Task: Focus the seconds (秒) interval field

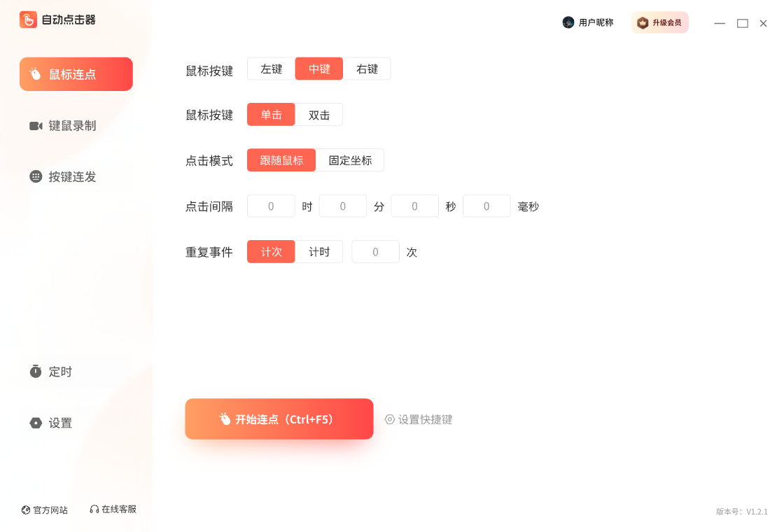Action: (414, 206)
